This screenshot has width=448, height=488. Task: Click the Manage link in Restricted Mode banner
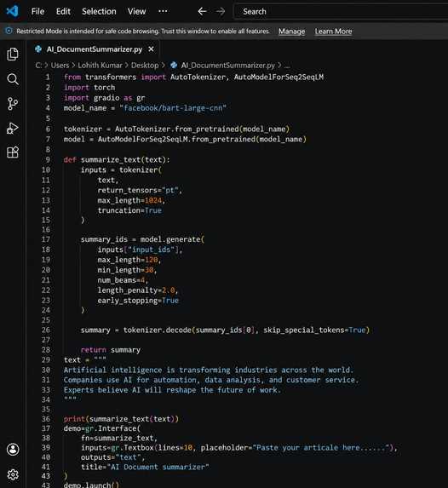[x=292, y=32]
